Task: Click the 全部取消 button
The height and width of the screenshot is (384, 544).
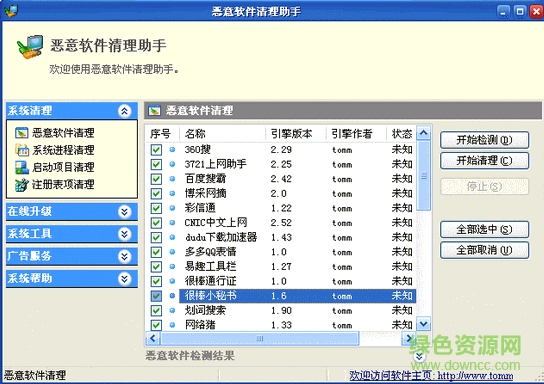Action: (x=484, y=250)
